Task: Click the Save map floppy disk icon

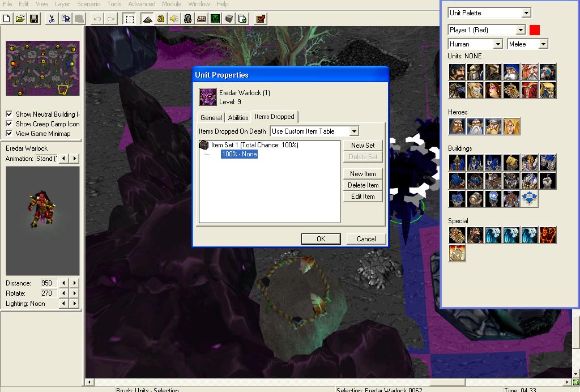Action: click(x=34, y=19)
